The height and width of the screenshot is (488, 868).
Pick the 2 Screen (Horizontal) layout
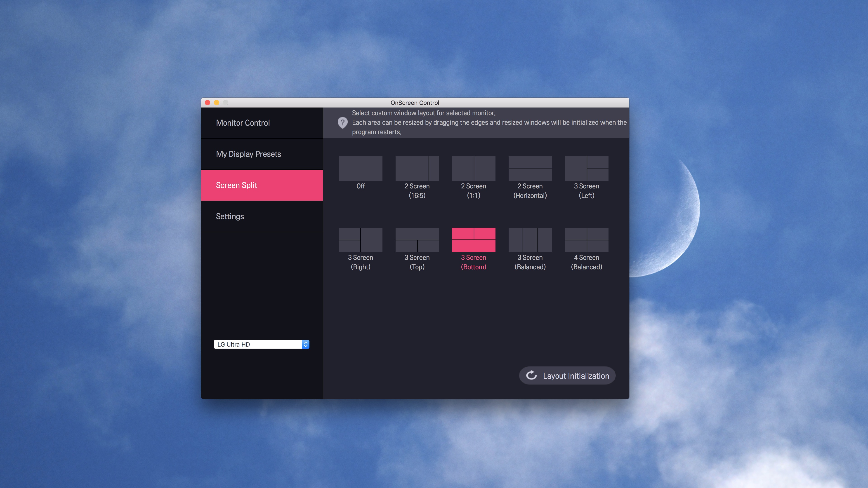click(x=530, y=168)
